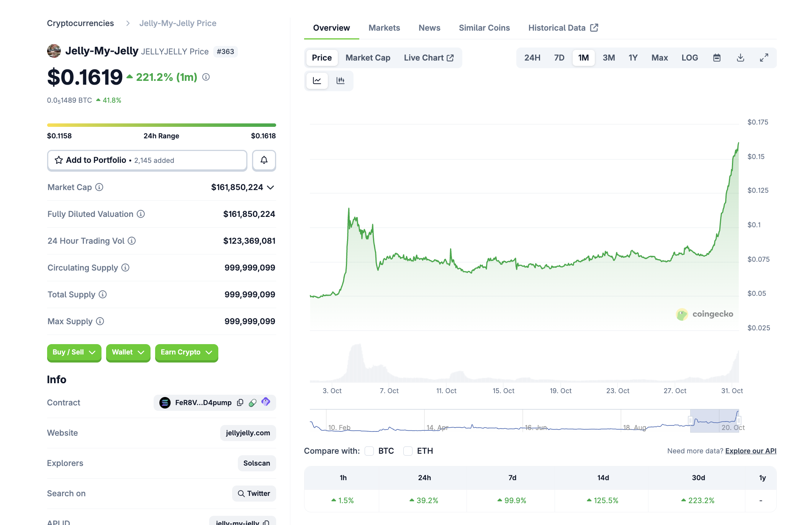Screen dimensions: 812x525
Task: Switch to candlestick chart view icon
Action: [340, 80]
